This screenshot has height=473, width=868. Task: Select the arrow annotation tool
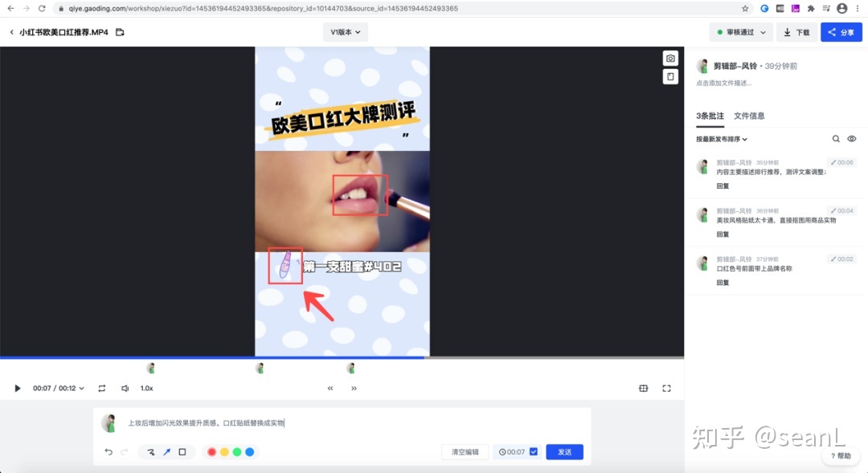[x=166, y=451]
